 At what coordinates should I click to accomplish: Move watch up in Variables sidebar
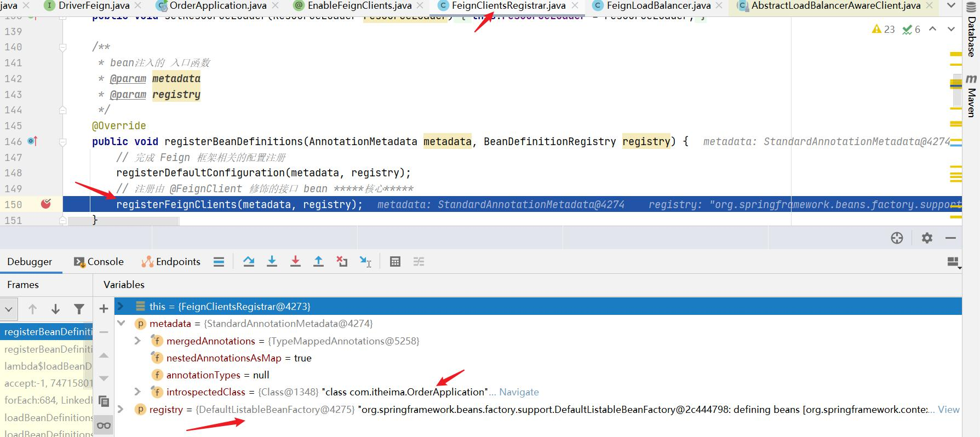tap(104, 355)
